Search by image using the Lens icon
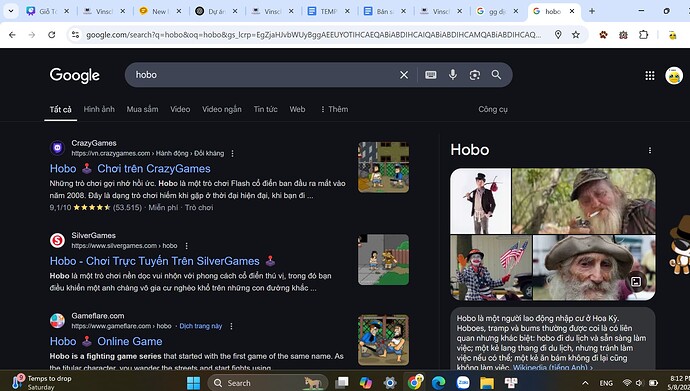 474,75
